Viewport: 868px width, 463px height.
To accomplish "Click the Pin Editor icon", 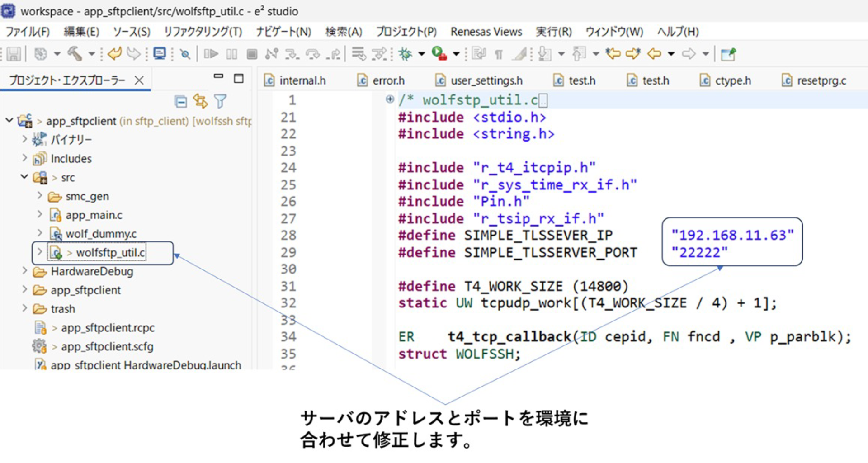I will point(728,54).
